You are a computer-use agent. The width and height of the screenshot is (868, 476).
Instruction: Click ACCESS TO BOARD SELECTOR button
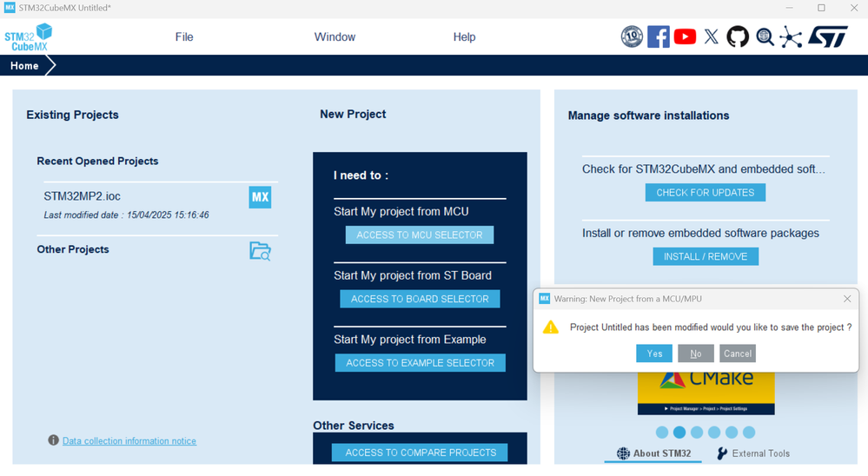420,299
